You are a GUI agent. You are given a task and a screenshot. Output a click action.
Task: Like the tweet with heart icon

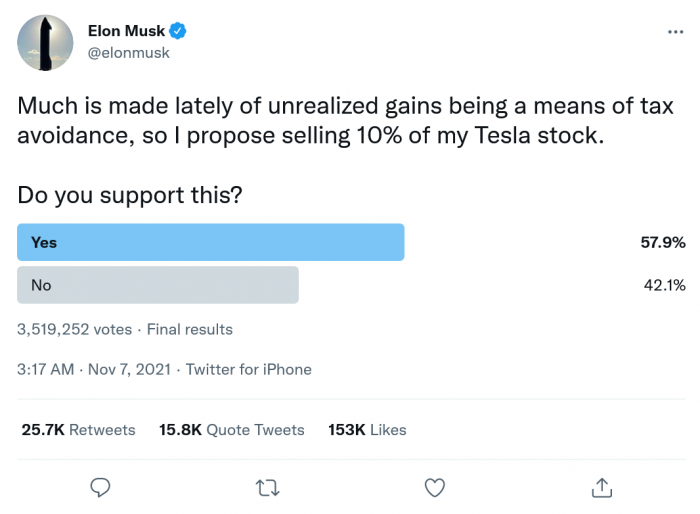pyautogui.click(x=434, y=487)
